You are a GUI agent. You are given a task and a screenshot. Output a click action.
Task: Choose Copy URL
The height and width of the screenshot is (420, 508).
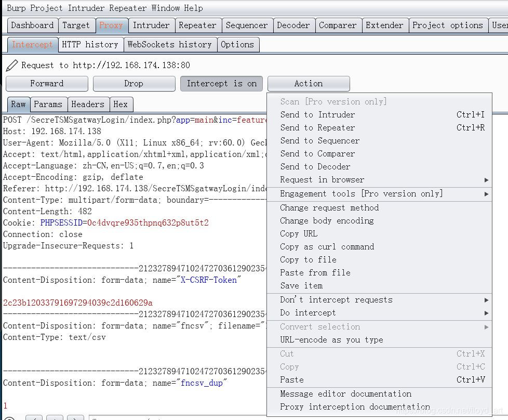(x=379, y=234)
